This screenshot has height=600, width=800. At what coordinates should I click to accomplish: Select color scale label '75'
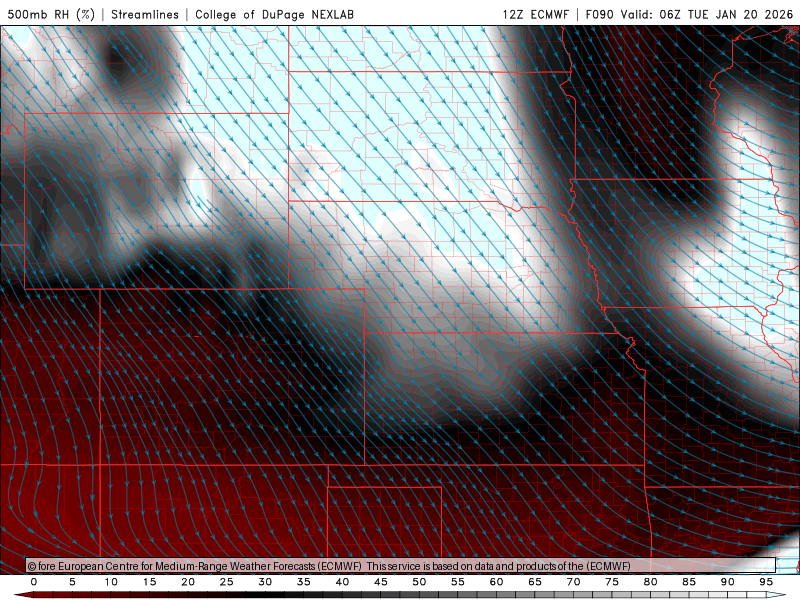pyautogui.click(x=612, y=582)
